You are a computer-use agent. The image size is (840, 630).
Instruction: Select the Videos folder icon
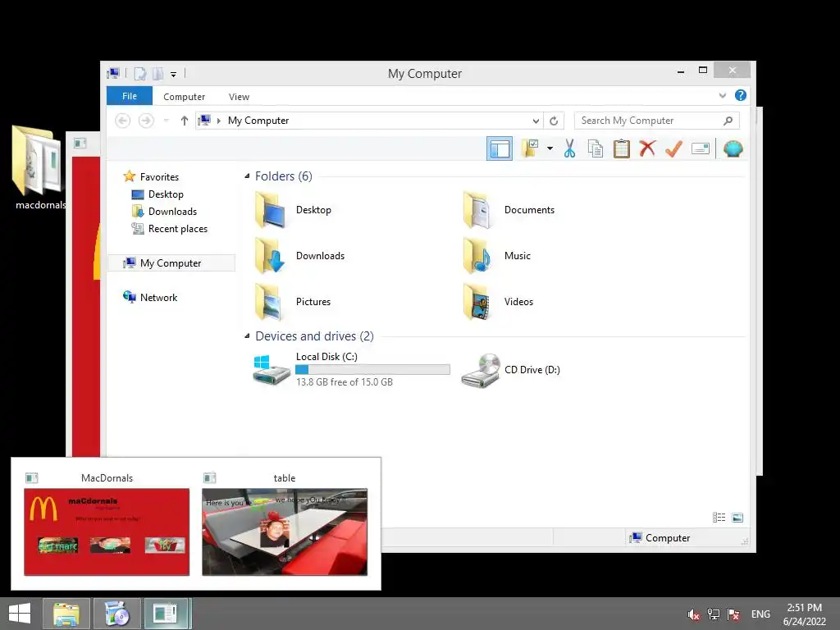(x=478, y=302)
